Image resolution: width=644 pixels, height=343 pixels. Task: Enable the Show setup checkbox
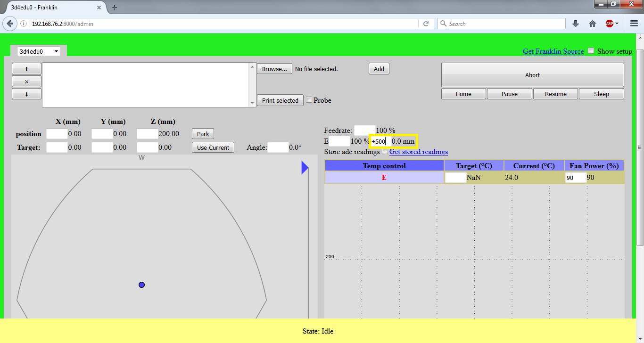click(x=591, y=51)
